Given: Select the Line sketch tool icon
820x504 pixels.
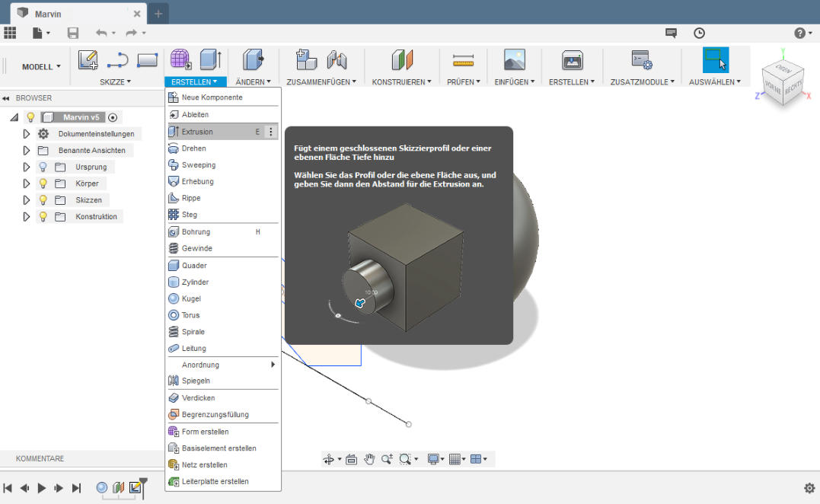Looking at the screenshot, I should coord(118,61).
